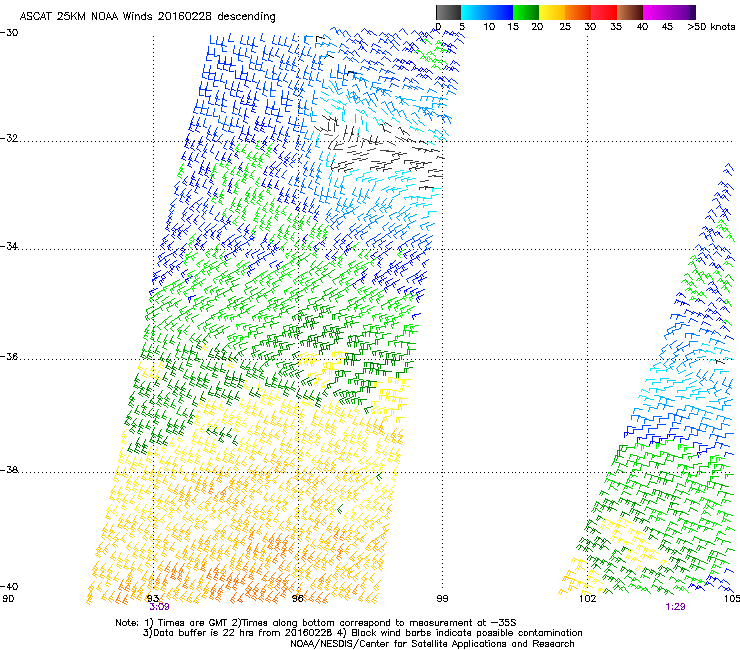Click the '-40' latitude label

point(9,586)
